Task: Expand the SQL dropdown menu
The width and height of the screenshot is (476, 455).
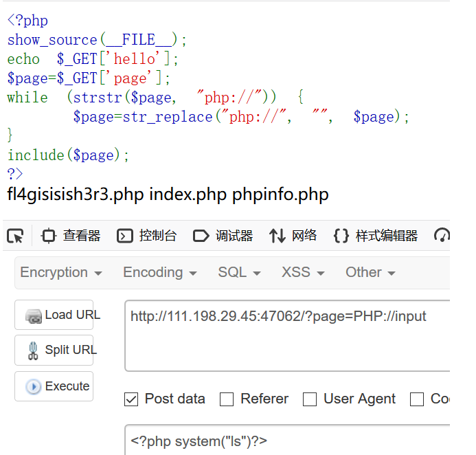Action: (x=239, y=272)
